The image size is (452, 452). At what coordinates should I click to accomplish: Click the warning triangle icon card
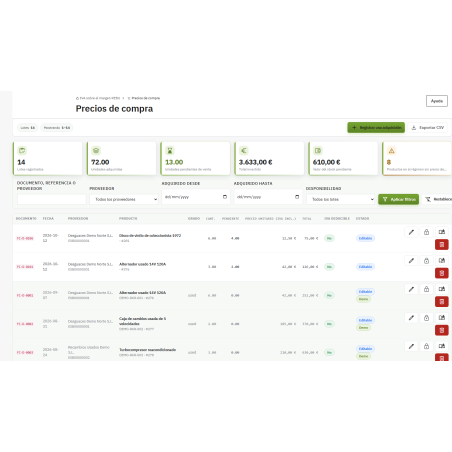coord(392,151)
